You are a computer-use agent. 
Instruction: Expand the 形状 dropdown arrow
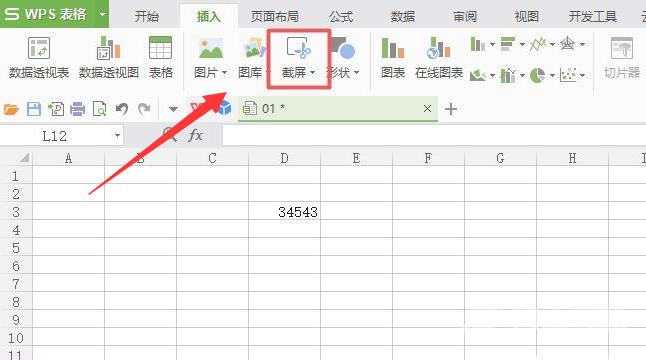coord(356,73)
